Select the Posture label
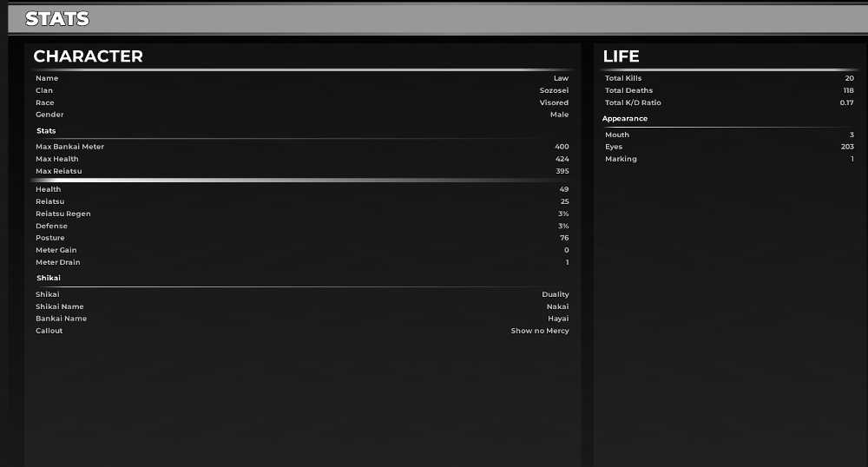868x467 pixels. [x=50, y=238]
